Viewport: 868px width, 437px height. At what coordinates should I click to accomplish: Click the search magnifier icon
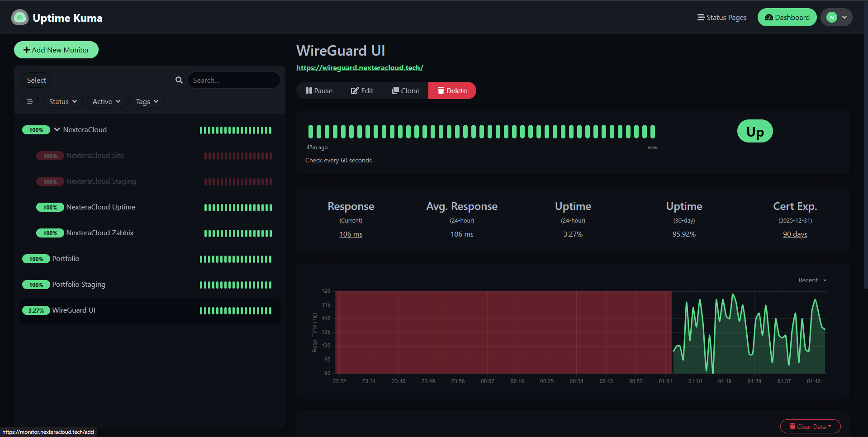179,80
